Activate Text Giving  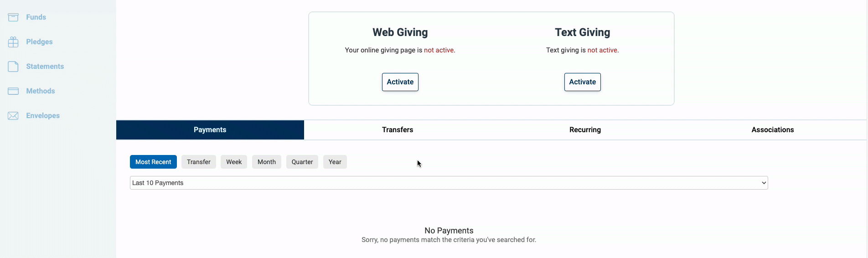coord(583,82)
